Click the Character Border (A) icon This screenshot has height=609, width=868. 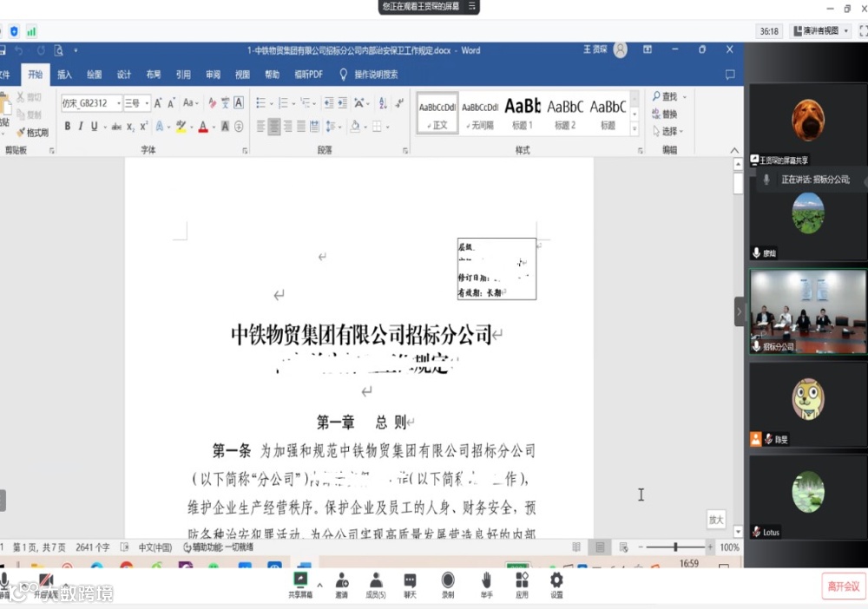[x=239, y=103]
